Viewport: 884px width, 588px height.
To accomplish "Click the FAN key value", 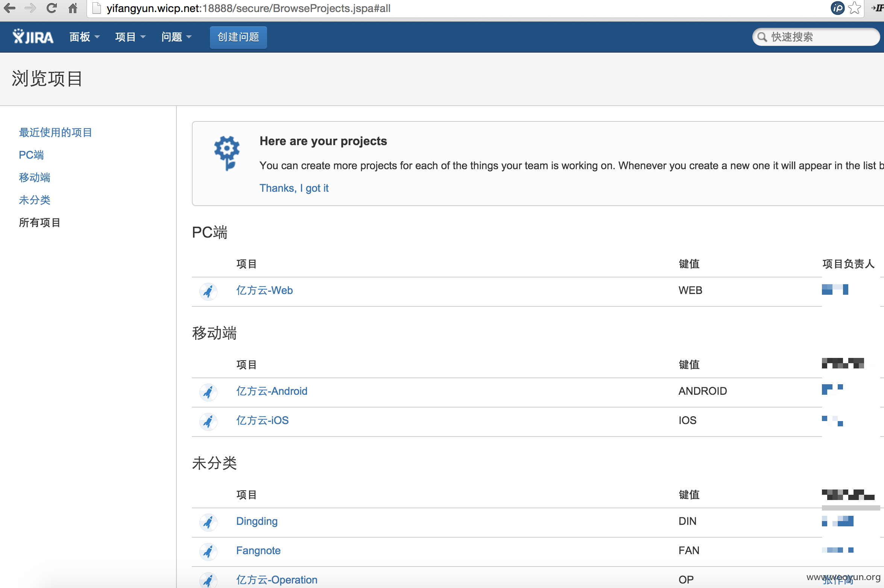I will [689, 550].
